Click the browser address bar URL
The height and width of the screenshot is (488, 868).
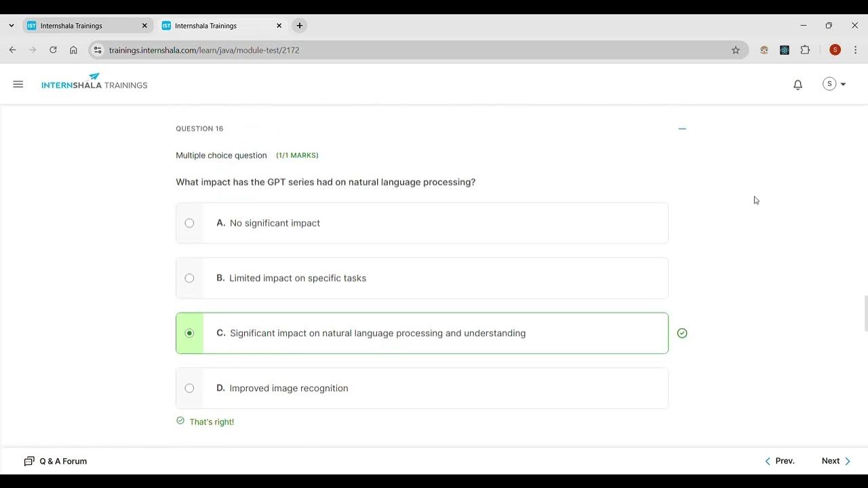coord(203,50)
